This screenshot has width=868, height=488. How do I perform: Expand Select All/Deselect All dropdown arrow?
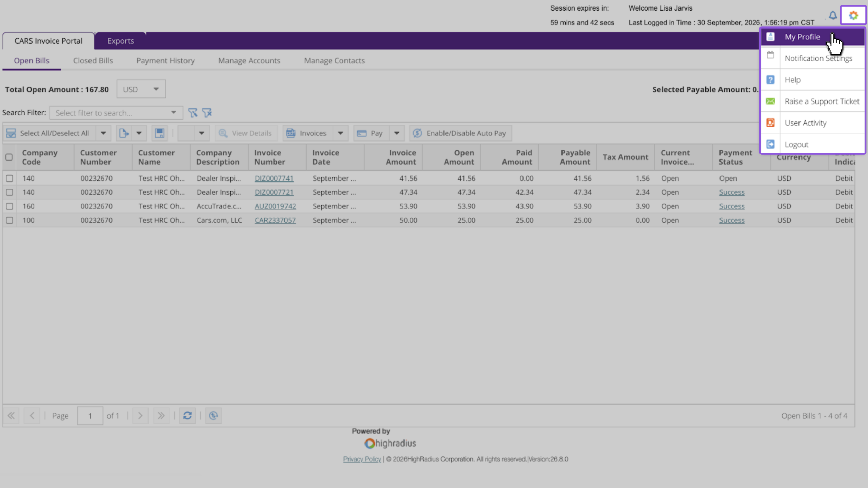click(103, 133)
